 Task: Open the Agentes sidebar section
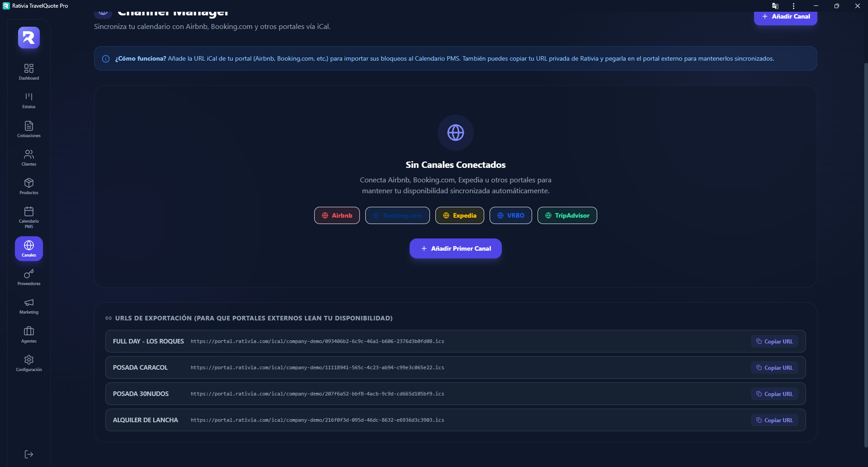[29, 334]
